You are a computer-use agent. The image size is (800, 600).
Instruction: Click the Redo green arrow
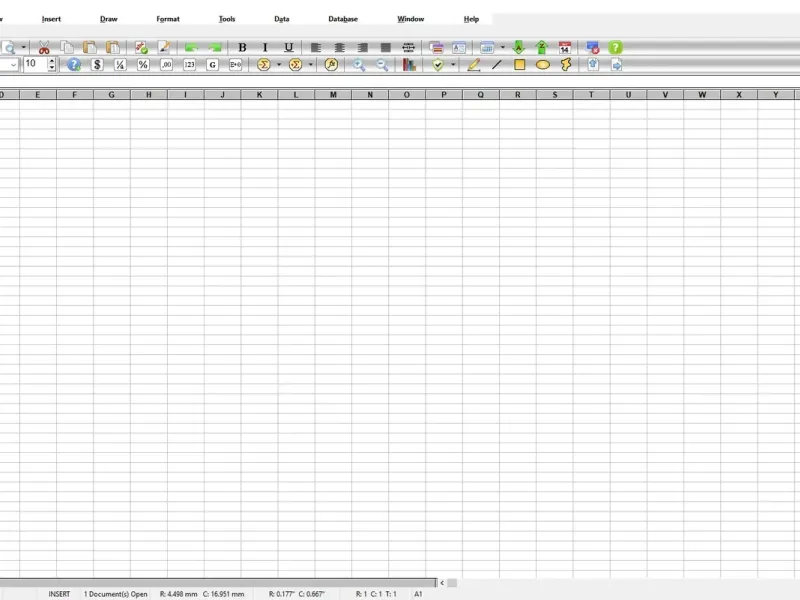(215, 47)
